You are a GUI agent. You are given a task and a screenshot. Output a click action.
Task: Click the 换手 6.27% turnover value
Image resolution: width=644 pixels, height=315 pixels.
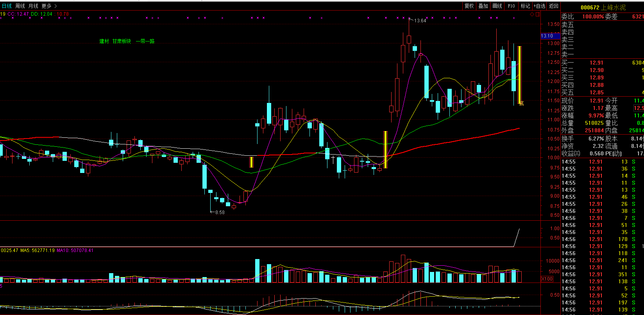tap(596, 139)
